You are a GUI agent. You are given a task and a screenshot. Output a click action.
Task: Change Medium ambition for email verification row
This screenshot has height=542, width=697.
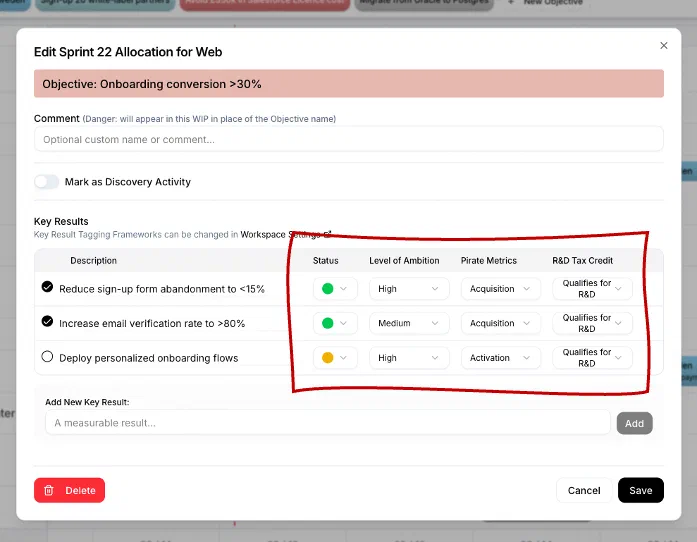[409, 323]
